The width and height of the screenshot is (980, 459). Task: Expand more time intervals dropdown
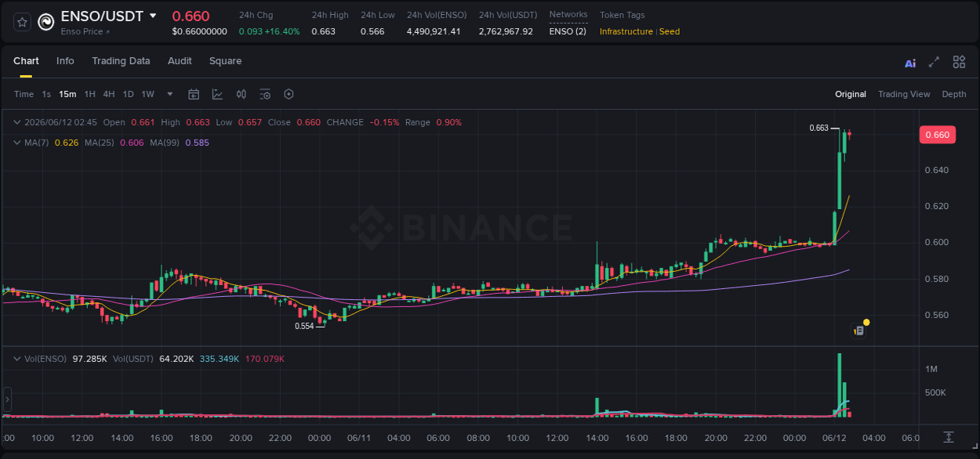tap(170, 94)
